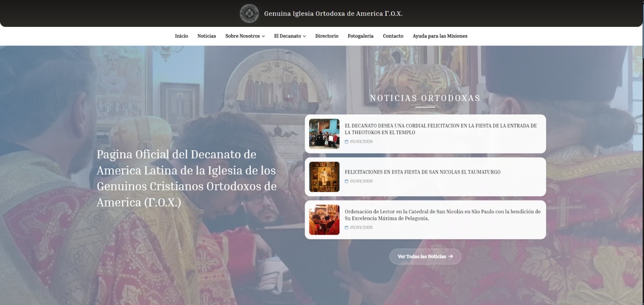
Task: Expand the El Decanato dropdown menu
Action: (290, 36)
